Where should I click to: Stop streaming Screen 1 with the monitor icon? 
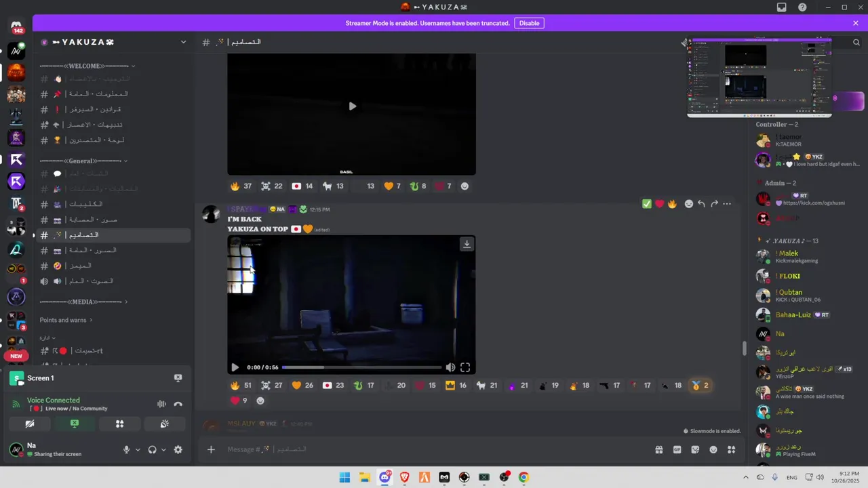178,378
